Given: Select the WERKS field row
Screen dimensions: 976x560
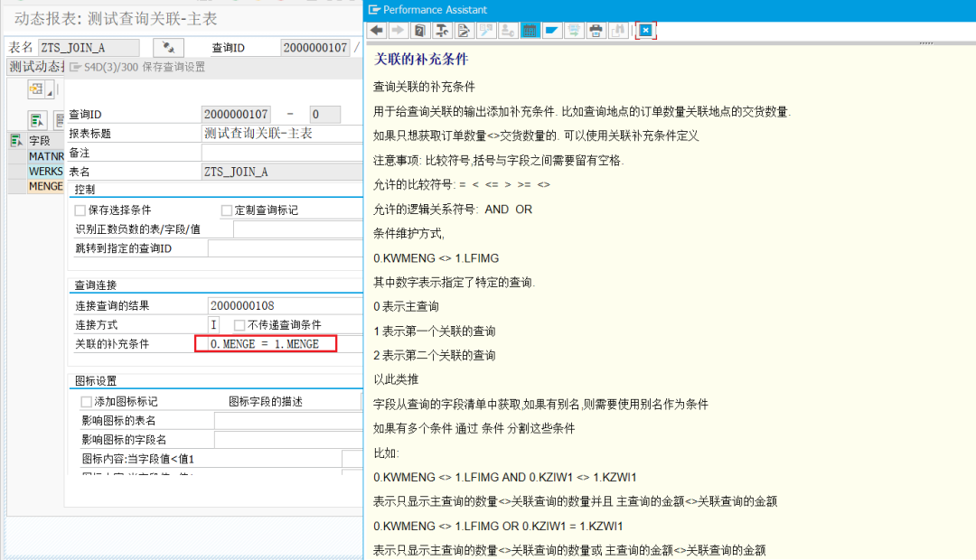Looking at the screenshot, I should point(45,171).
